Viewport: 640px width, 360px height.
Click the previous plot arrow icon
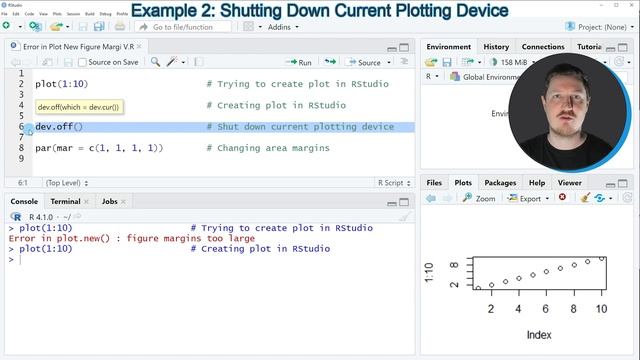(x=431, y=198)
